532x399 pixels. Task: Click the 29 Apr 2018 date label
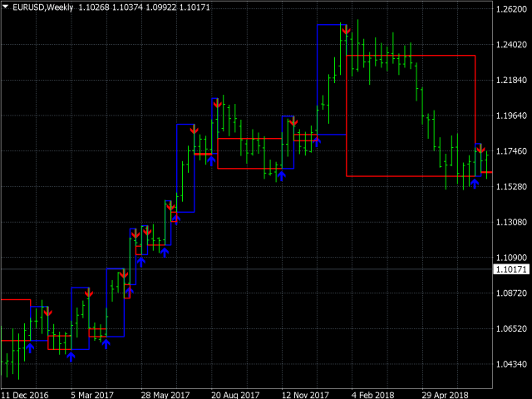point(447,393)
